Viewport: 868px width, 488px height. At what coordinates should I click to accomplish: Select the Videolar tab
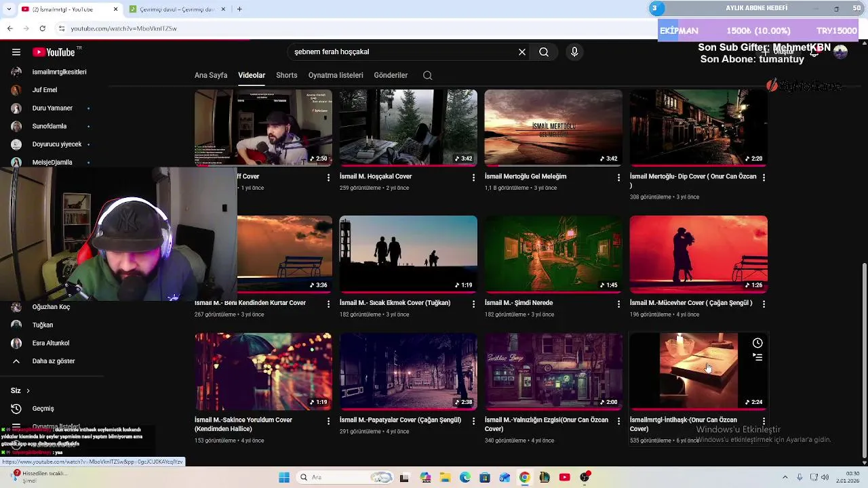pos(252,75)
